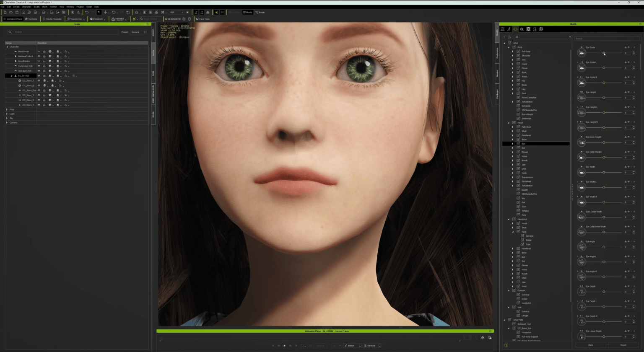Toggle the Shoulder category checkbox
The image size is (644, 352).
(518, 55)
